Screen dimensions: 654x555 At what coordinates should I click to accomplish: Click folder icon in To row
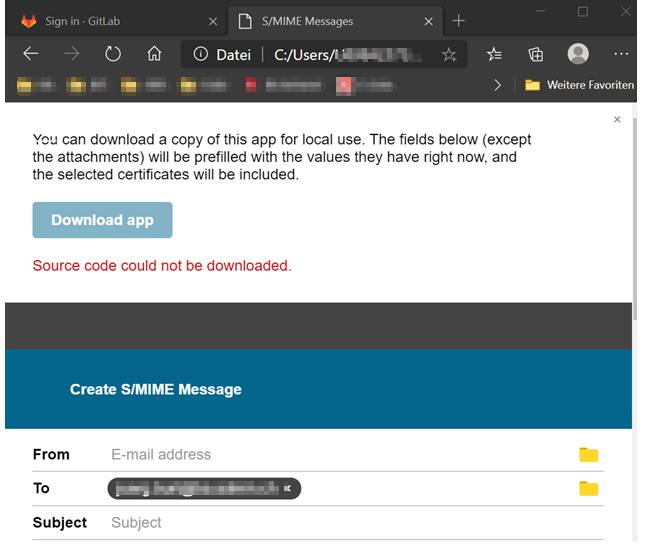point(588,489)
